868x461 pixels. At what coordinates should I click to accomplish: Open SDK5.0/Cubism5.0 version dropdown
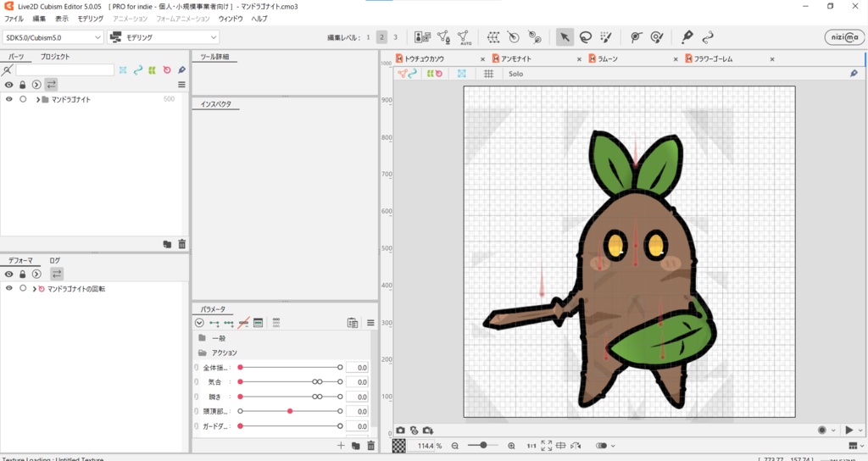click(x=53, y=37)
